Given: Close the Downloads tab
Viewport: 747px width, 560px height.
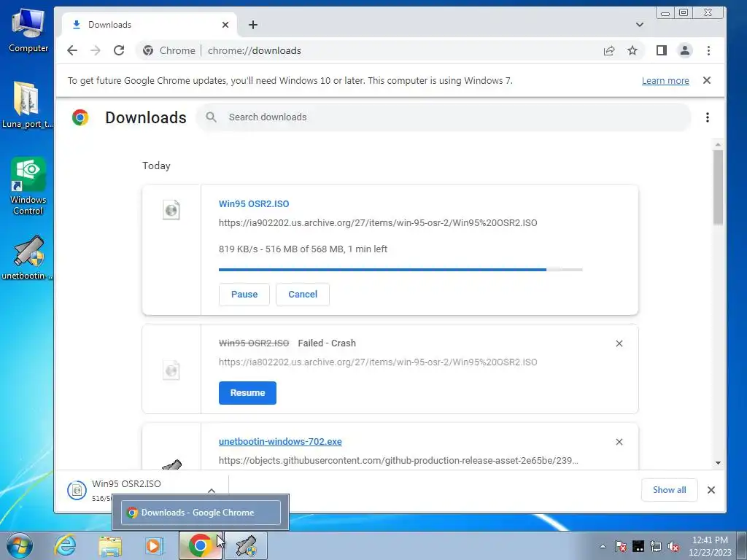Looking at the screenshot, I should [225, 25].
